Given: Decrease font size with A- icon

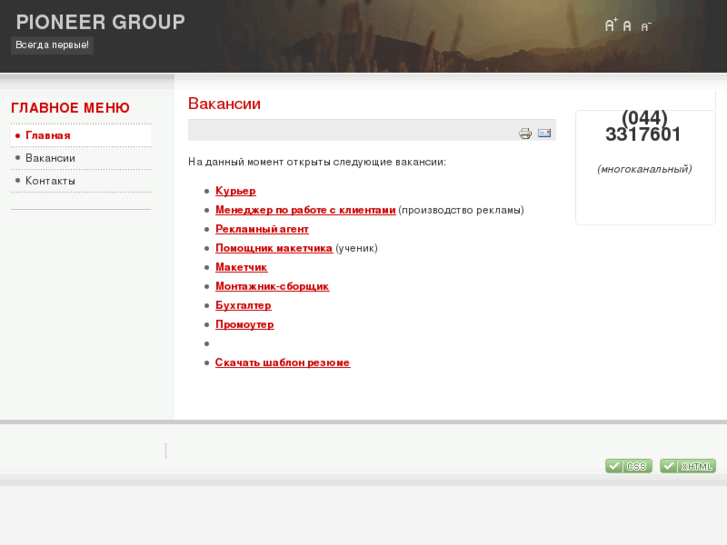Looking at the screenshot, I should (646, 26).
